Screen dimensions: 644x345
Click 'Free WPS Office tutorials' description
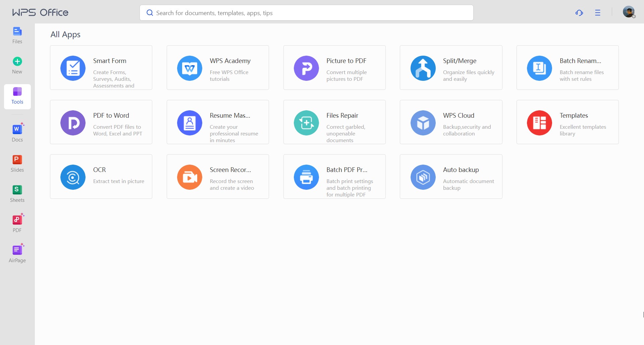pos(229,75)
